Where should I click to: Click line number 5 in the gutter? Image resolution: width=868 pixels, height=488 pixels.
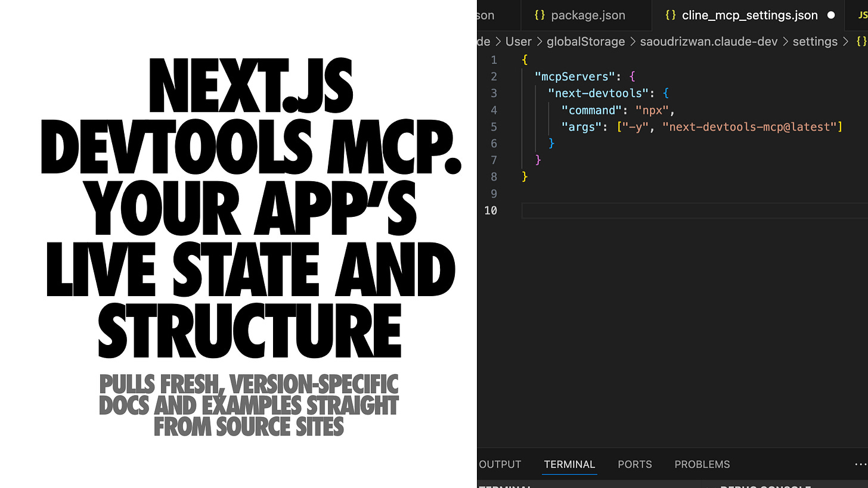pyautogui.click(x=493, y=126)
